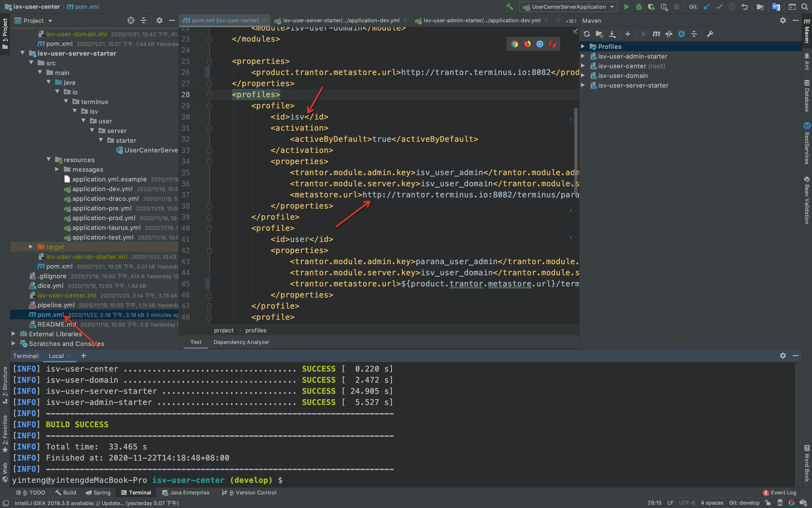Run UserCenterServerApplication with the green play icon
Viewport: 812px width, 508px height.
pyautogui.click(x=626, y=7)
